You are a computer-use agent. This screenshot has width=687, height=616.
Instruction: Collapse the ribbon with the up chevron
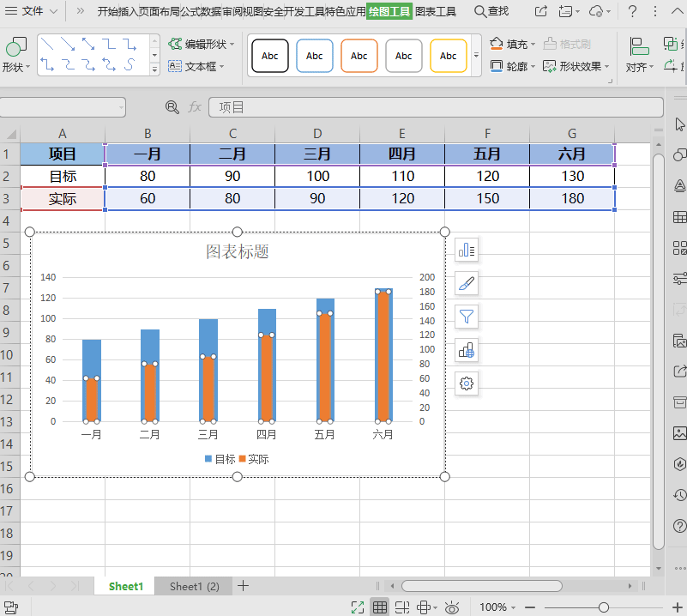click(x=677, y=11)
